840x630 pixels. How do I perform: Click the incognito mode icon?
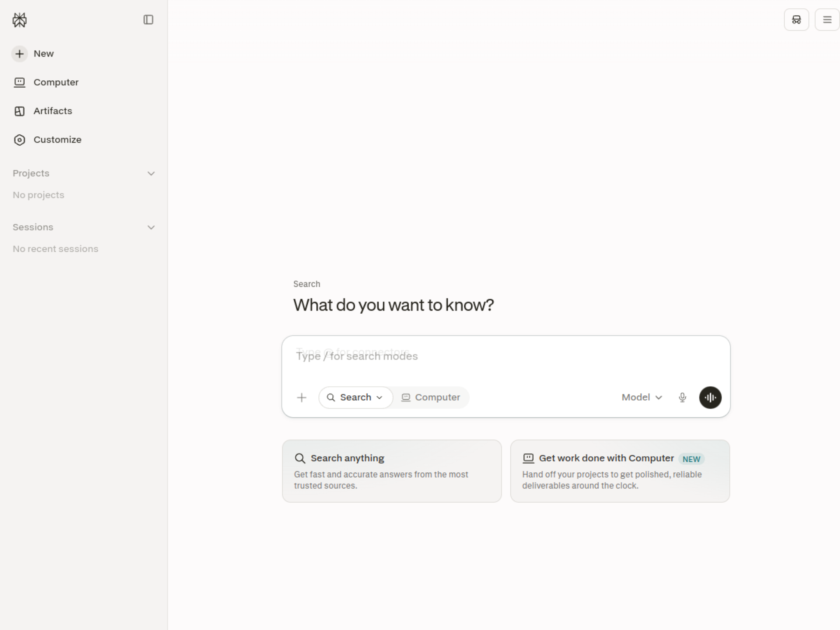(796, 20)
